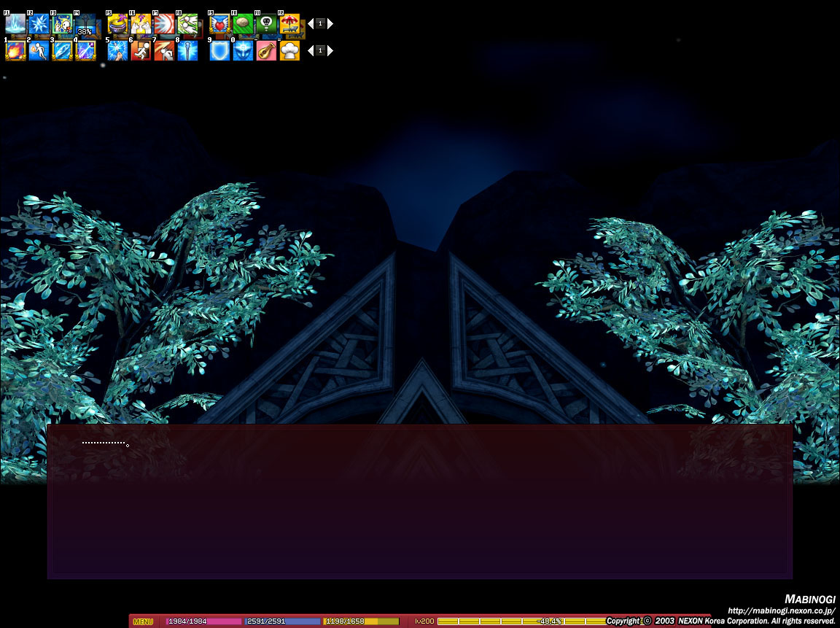Activate the hotkey 7 red charge skill
Screen dimensions: 840x628
164,51
